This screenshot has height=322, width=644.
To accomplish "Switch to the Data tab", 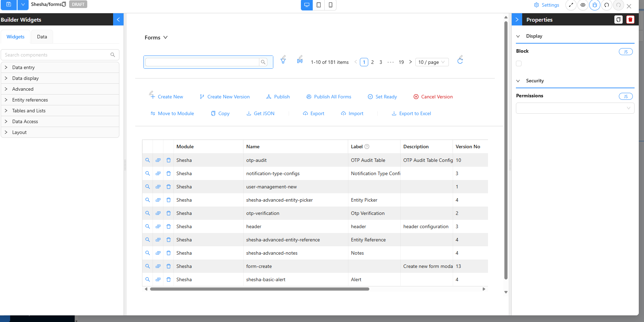I will (x=42, y=37).
